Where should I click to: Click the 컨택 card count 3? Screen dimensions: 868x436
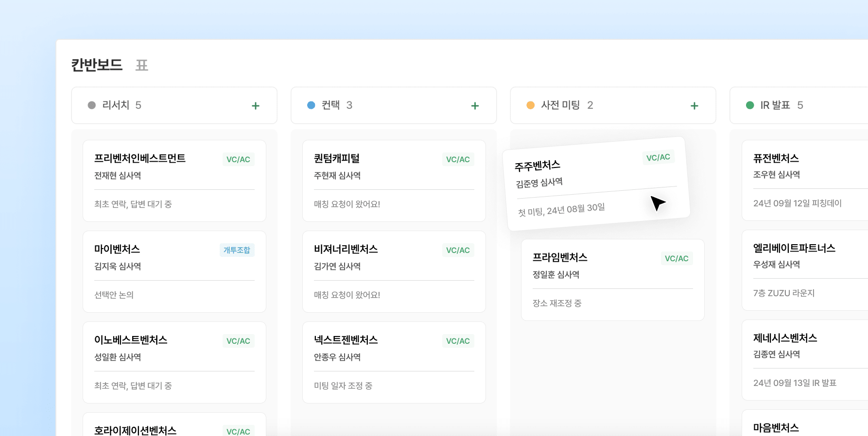click(349, 105)
